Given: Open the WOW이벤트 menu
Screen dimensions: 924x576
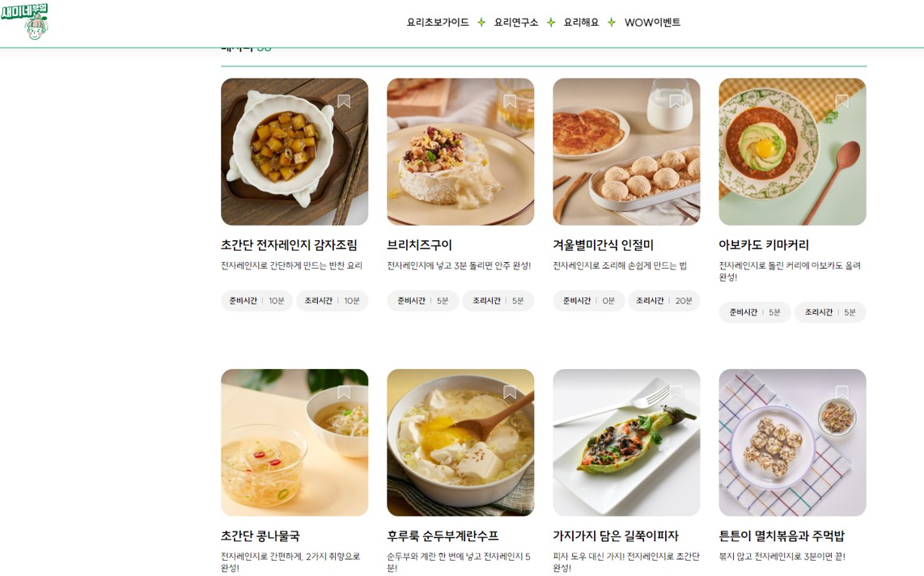Looking at the screenshot, I should pyautogui.click(x=652, y=23).
